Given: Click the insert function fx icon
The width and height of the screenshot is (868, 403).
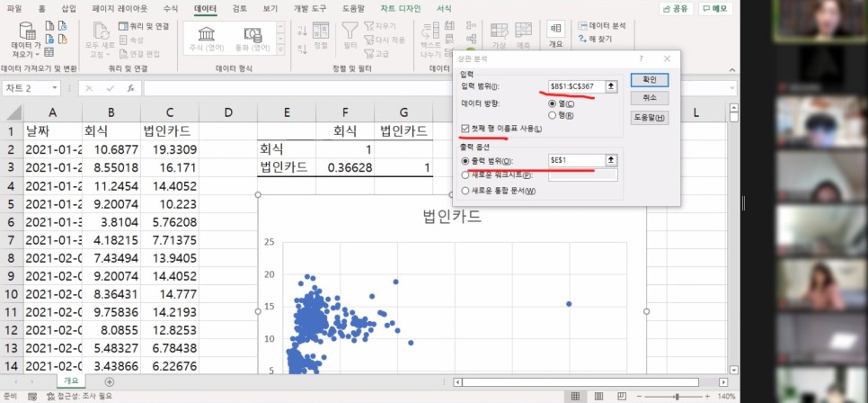Looking at the screenshot, I should [131, 88].
